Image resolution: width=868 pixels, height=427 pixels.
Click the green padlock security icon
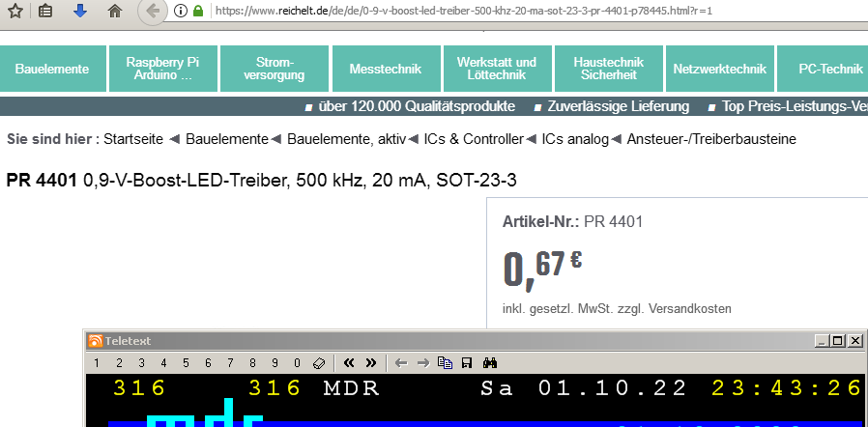tap(197, 11)
